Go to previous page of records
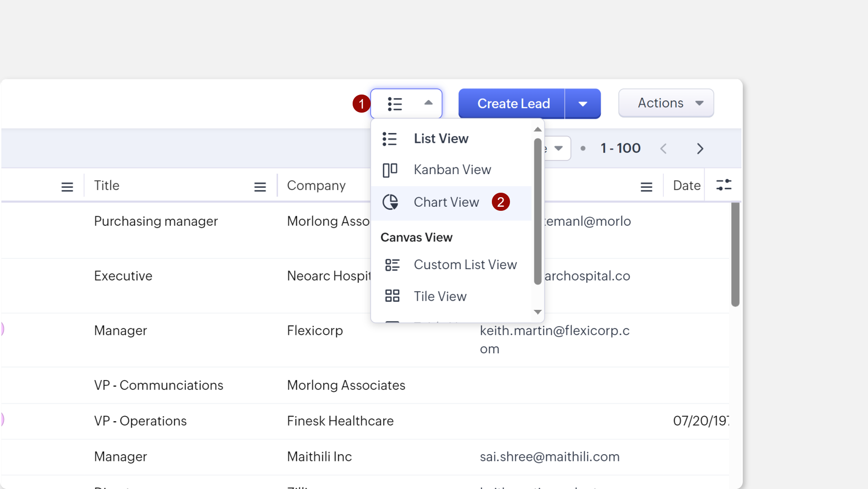 [663, 149]
